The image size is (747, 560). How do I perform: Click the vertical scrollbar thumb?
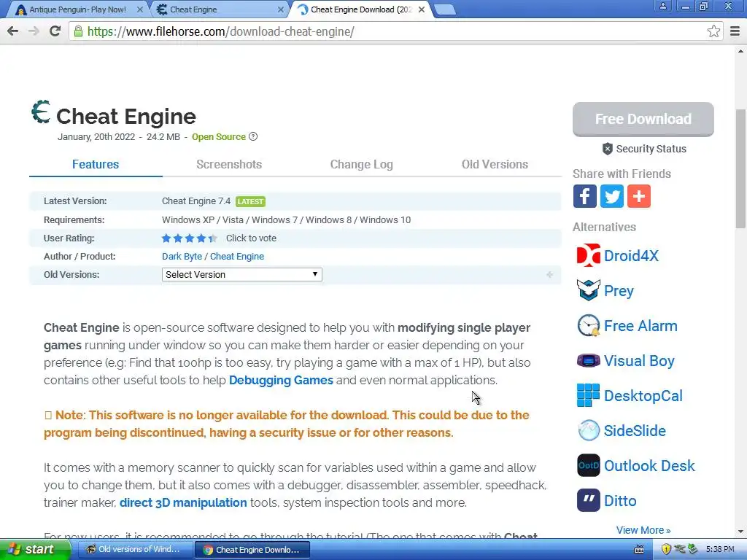(740, 169)
